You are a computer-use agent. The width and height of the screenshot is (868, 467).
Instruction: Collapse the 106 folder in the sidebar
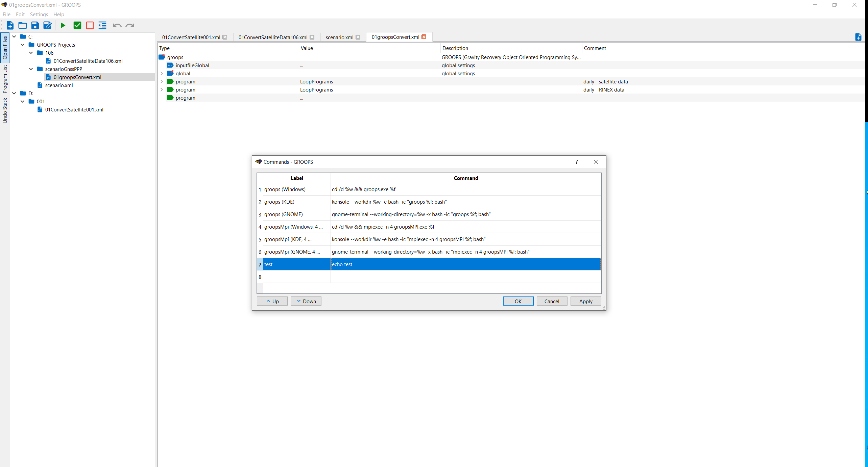[31, 53]
